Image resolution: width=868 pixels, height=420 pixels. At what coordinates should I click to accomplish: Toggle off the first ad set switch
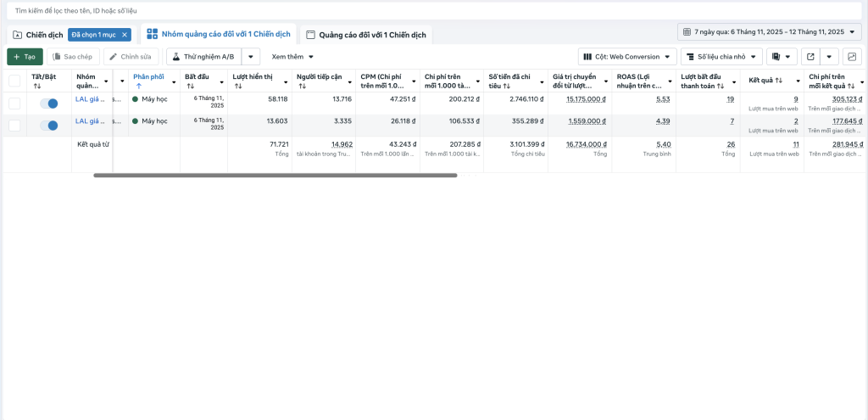(49, 104)
